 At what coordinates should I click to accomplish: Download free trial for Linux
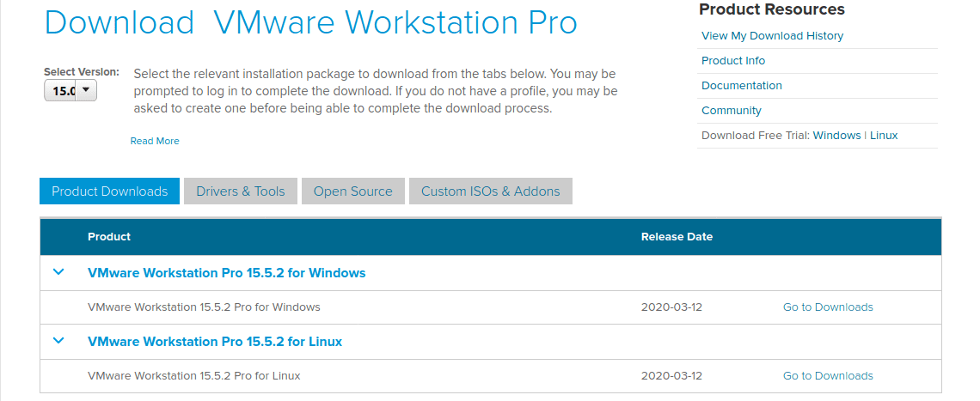884,136
